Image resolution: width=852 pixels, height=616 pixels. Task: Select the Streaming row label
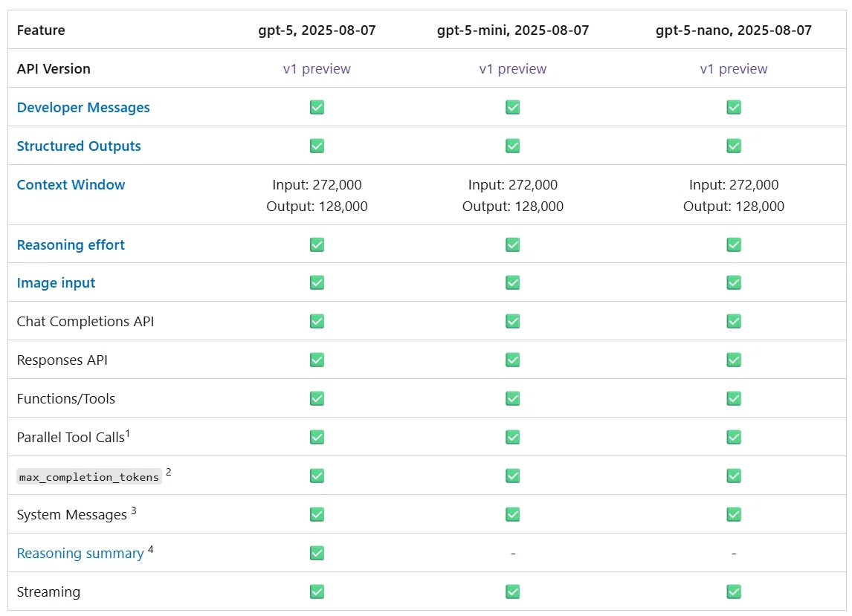point(48,591)
